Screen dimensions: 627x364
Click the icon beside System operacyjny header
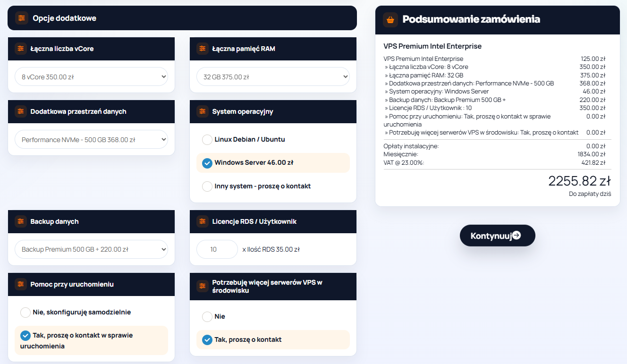203,111
